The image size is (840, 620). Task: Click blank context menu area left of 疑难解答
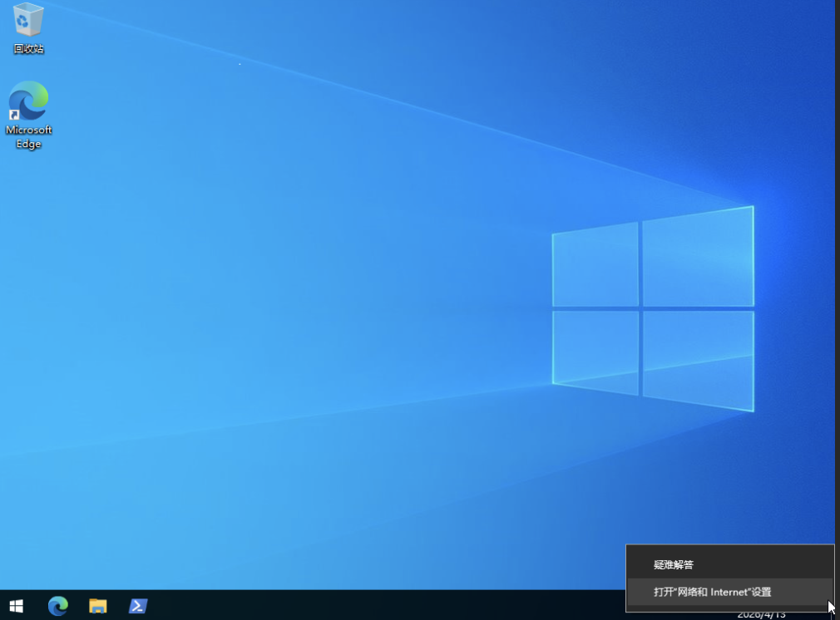coord(639,564)
